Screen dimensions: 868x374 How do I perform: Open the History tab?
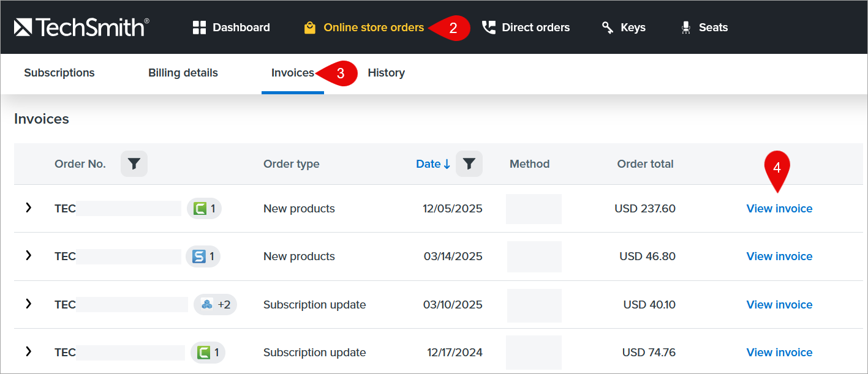(x=386, y=73)
